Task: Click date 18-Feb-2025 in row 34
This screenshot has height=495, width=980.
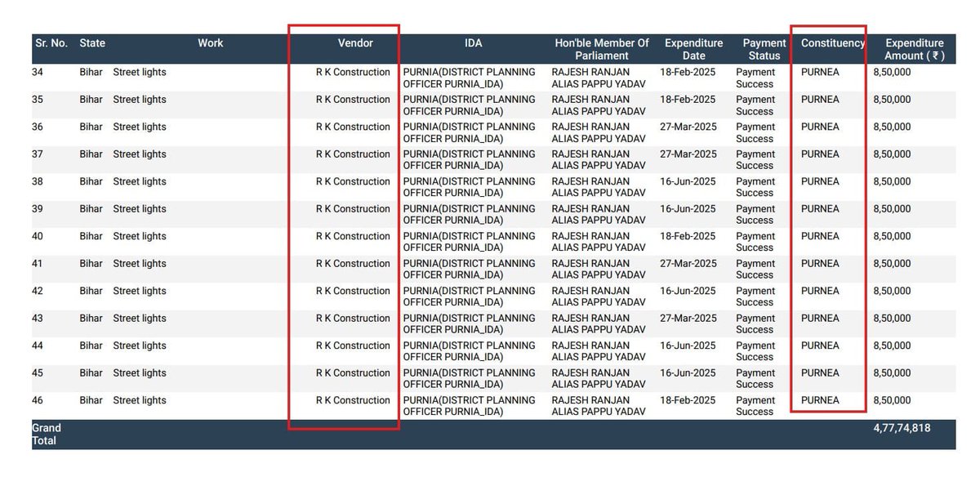Action: tap(688, 72)
